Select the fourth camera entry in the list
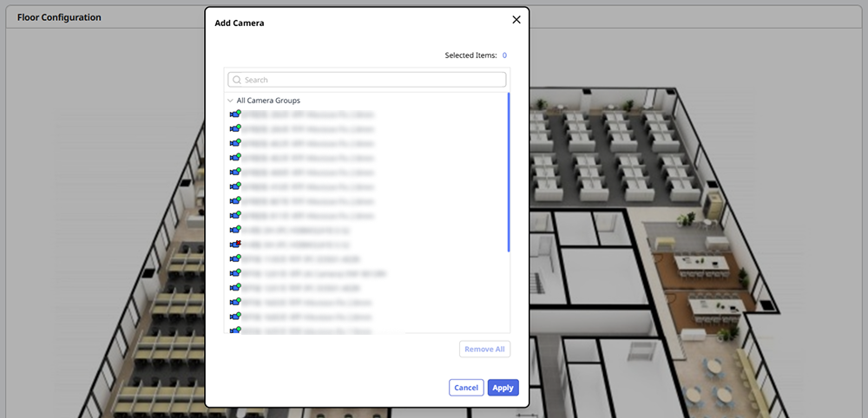 point(308,158)
